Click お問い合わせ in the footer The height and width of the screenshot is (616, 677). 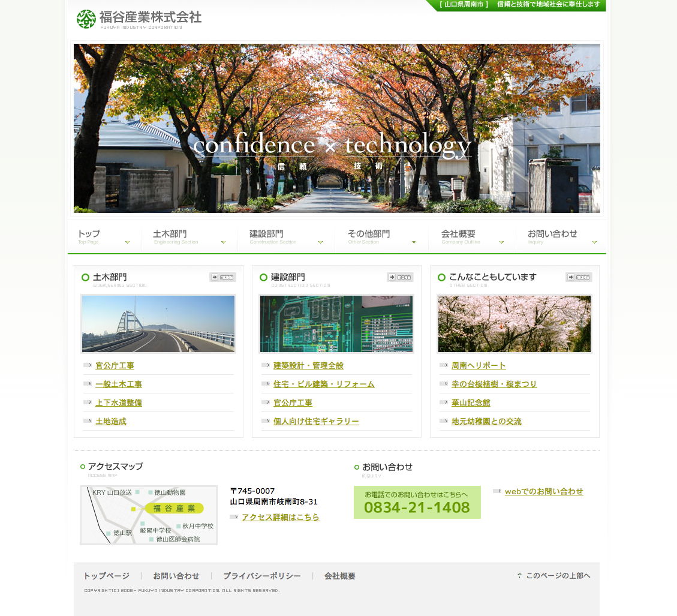[176, 576]
